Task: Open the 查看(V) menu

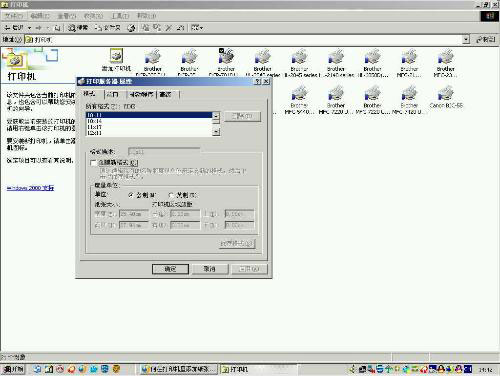Action: pos(67,16)
